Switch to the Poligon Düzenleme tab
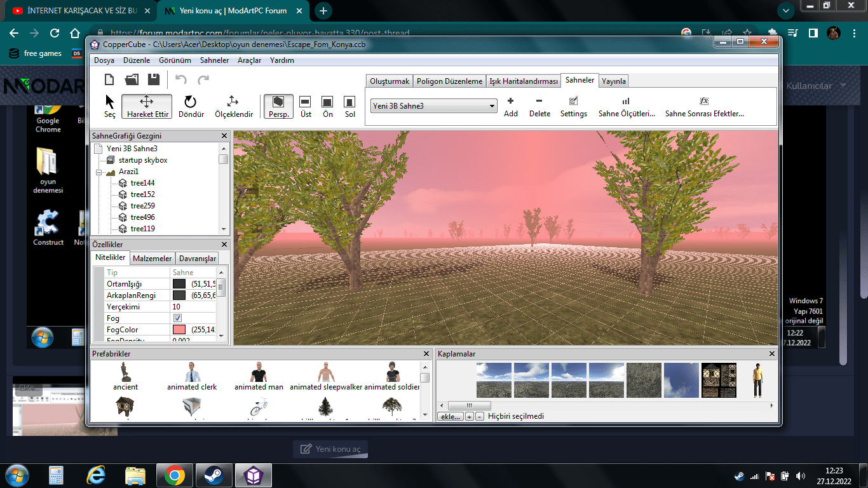This screenshot has width=868, height=488. (449, 81)
